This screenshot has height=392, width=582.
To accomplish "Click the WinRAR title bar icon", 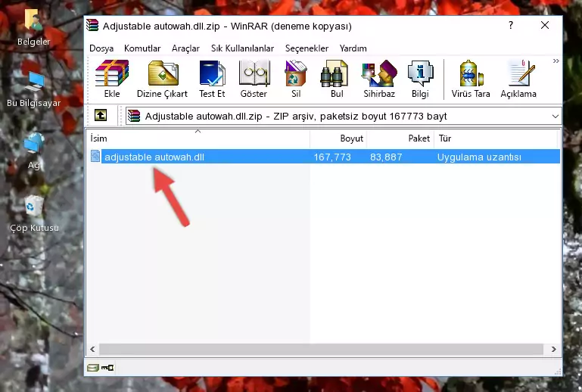I will tap(92, 26).
